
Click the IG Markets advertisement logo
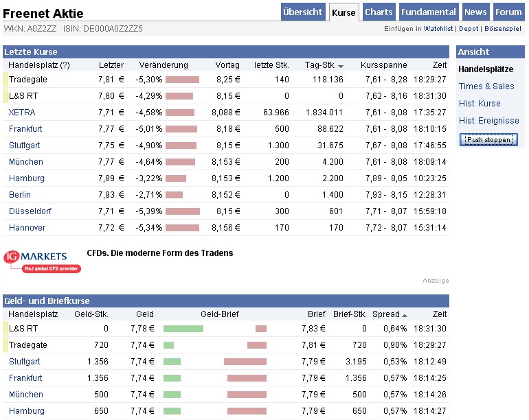point(42,261)
